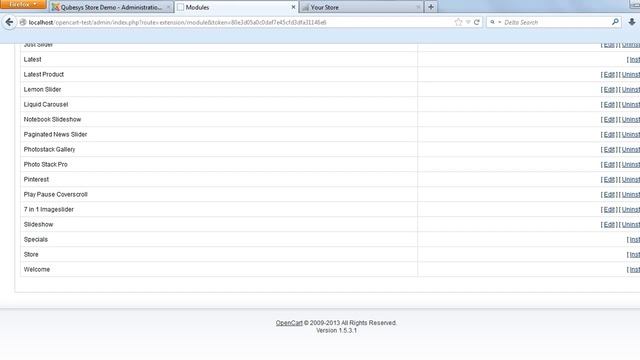The height and width of the screenshot is (360, 640).
Task: Edit the Pinterest module
Action: pyautogui.click(x=609, y=179)
